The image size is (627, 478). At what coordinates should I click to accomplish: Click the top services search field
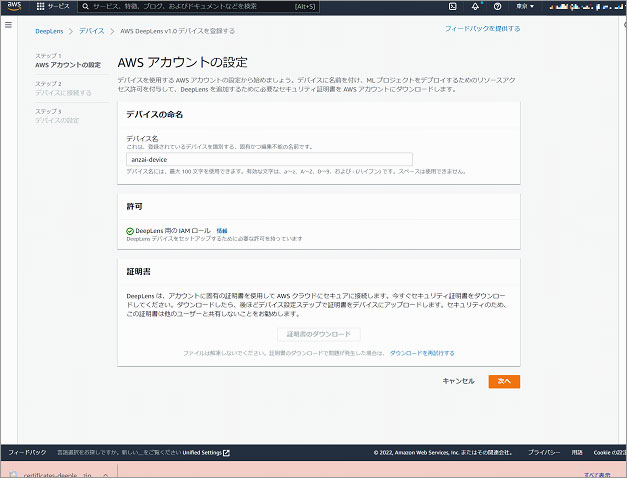tap(198, 6)
